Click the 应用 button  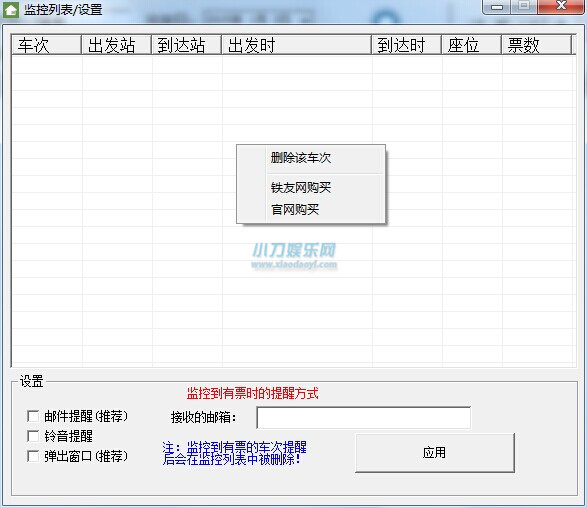435,453
